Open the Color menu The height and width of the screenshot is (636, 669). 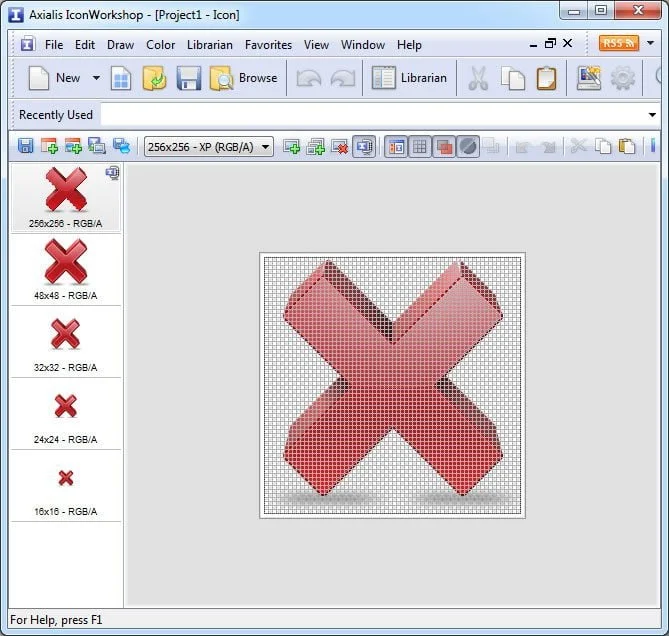point(160,45)
